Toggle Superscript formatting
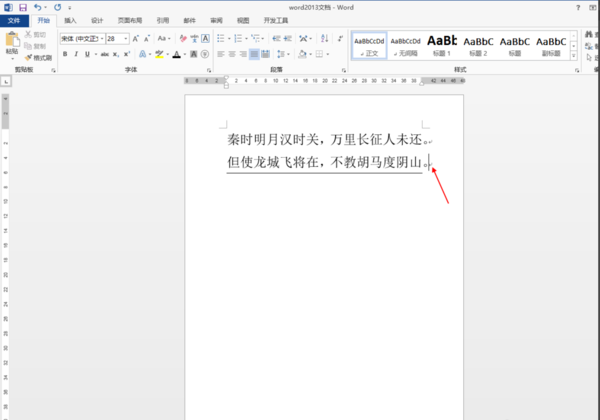Viewport: 600px width, 420px height. tap(127, 54)
